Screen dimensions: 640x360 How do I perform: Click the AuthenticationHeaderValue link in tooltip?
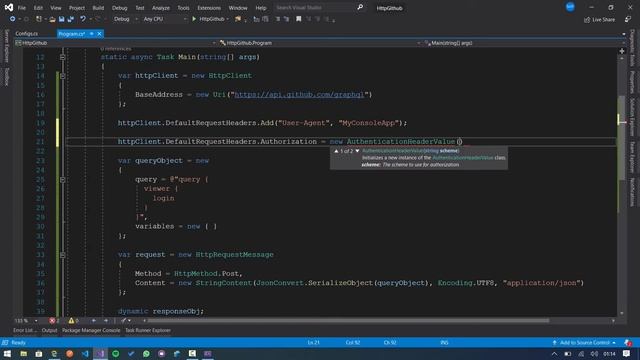(462, 158)
